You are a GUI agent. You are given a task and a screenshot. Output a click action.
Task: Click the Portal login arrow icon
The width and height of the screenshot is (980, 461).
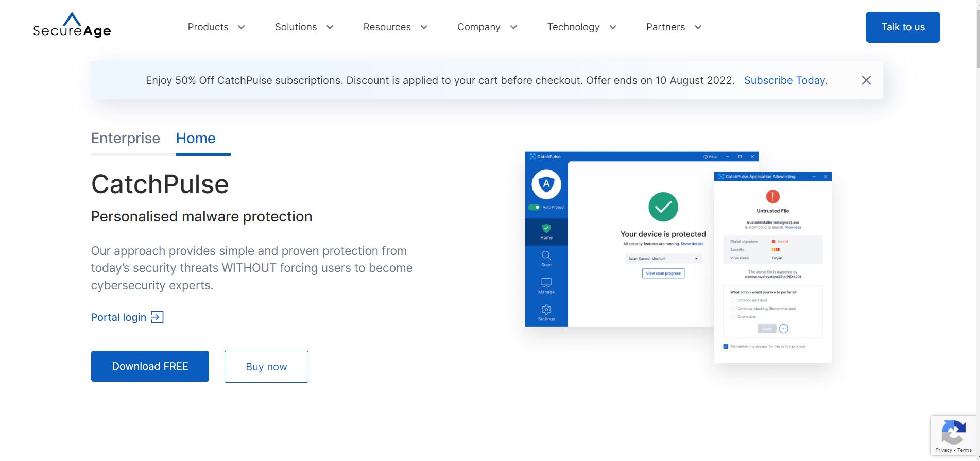pos(157,317)
